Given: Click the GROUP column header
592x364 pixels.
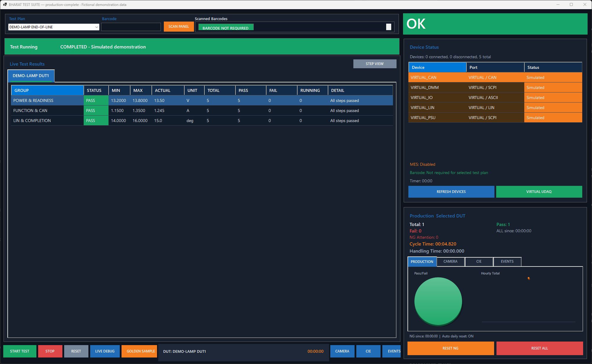Looking at the screenshot, I should (x=47, y=90).
